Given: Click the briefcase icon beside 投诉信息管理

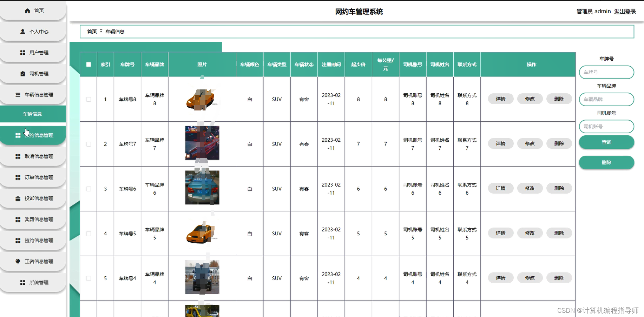Looking at the screenshot, I should click(18, 198).
